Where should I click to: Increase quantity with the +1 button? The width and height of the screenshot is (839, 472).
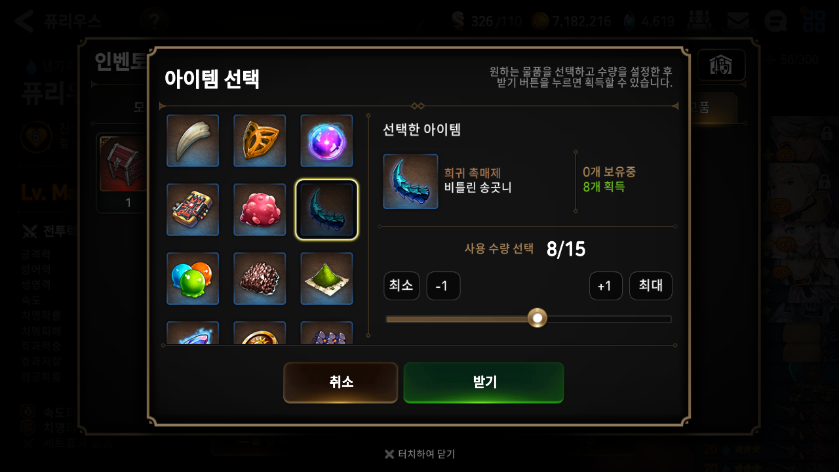(x=606, y=286)
